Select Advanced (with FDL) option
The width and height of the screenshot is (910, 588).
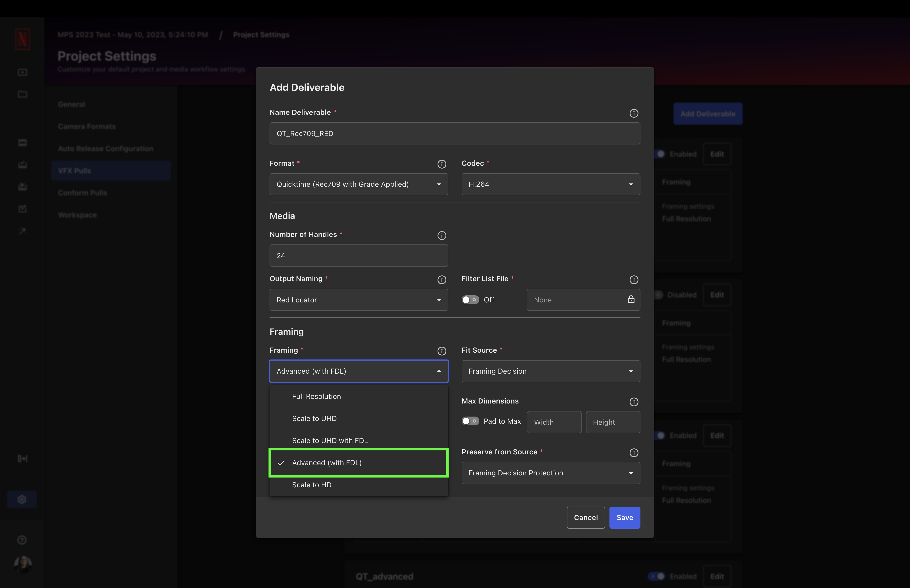359,463
